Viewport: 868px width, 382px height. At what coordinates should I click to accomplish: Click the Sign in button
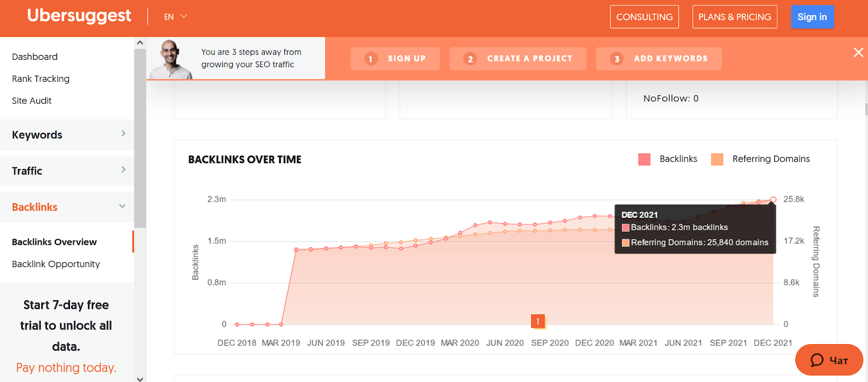[812, 17]
